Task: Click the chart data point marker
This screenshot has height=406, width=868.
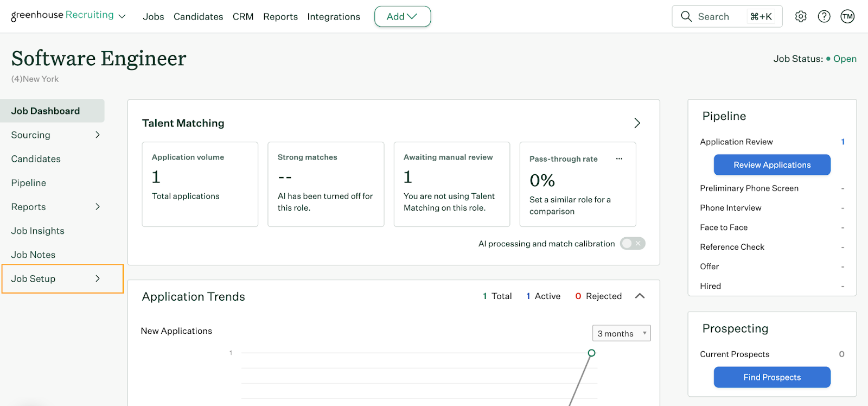Action: [591, 353]
